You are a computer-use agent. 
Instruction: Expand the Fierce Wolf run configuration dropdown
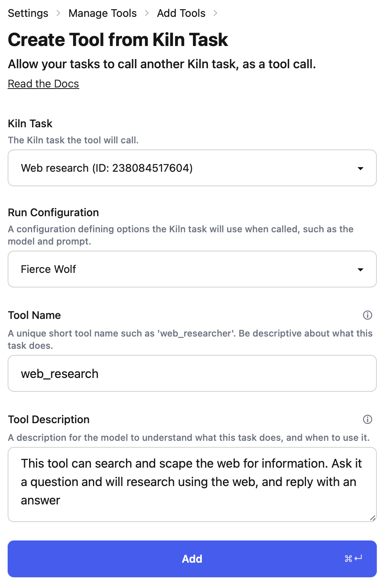(x=191, y=269)
